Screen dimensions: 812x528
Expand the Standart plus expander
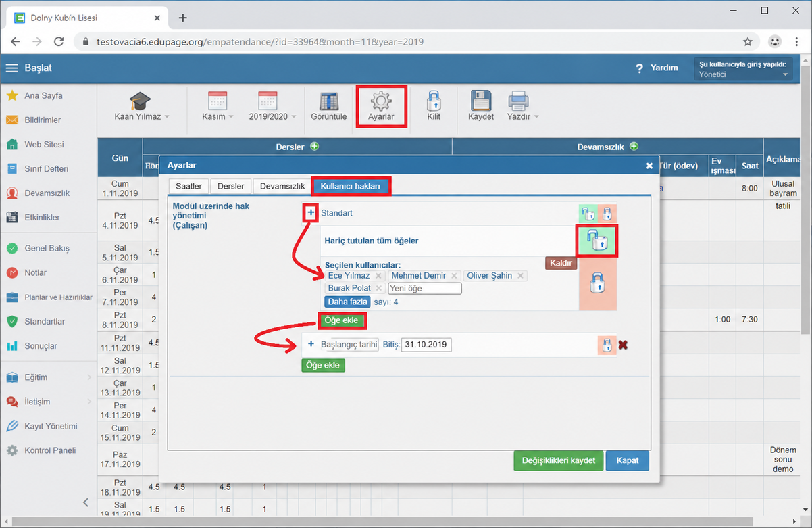pyautogui.click(x=311, y=213)
